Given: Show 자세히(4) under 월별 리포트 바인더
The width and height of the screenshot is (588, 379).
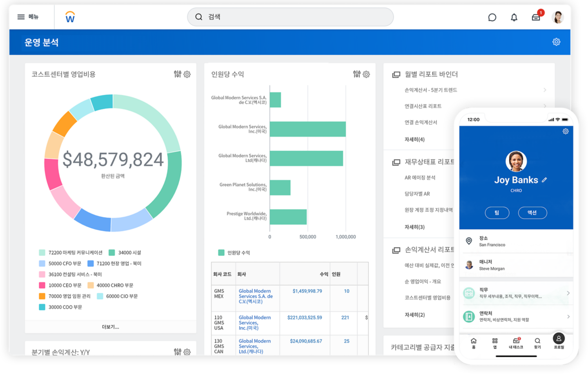Looking at the screenshot, I should 414,139.
